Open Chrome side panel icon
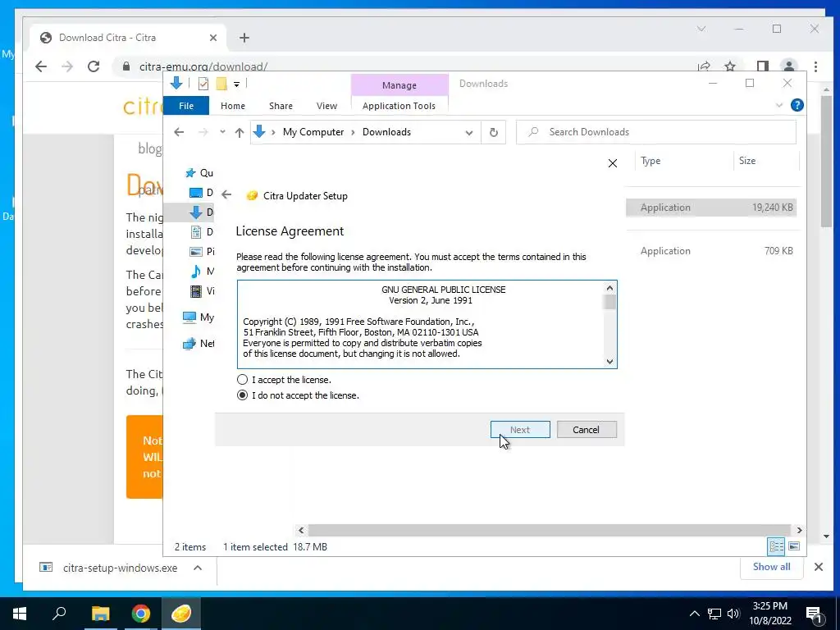The width and height of the screenshot is (840, 630). click(x=762, y=66)
